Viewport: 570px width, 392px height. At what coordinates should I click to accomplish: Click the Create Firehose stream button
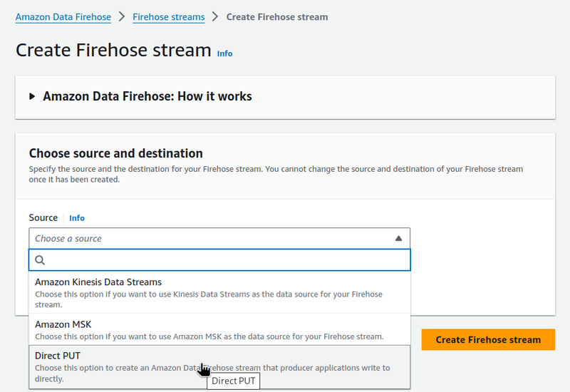pos(488,340)
